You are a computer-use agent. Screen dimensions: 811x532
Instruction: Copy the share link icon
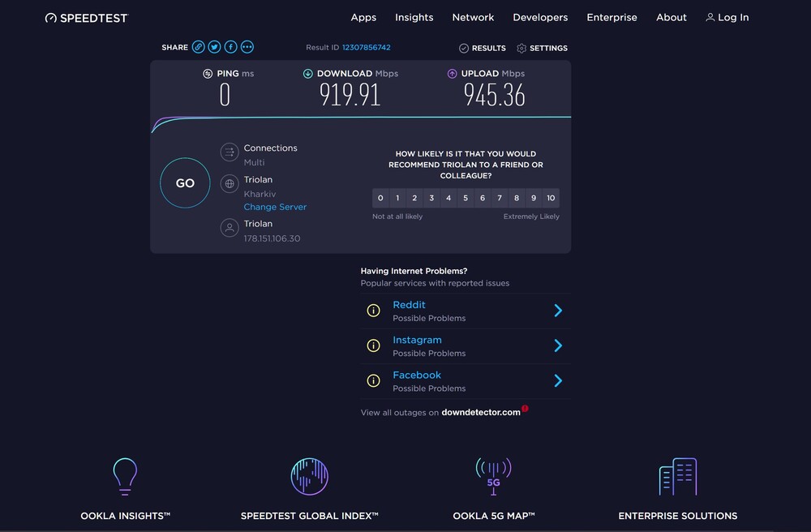[x=198, y=47]
